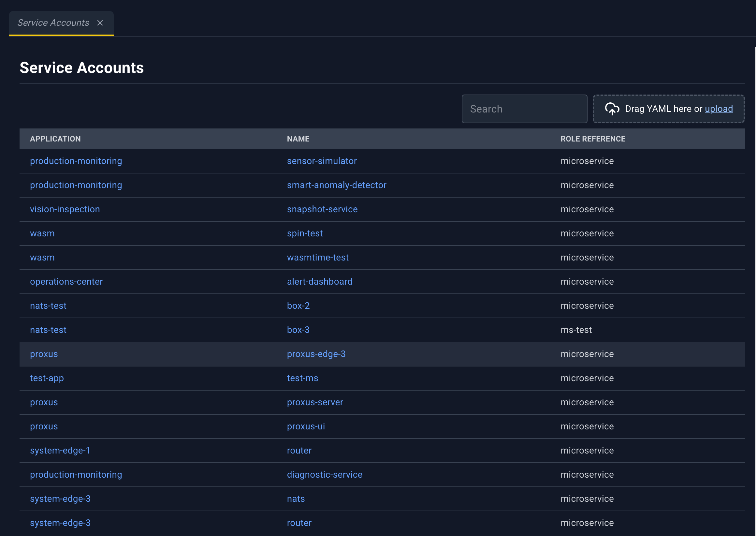This screenshot has height=536, width=756.
Task: Open the upload link for YAML
Action: (719, 109)
